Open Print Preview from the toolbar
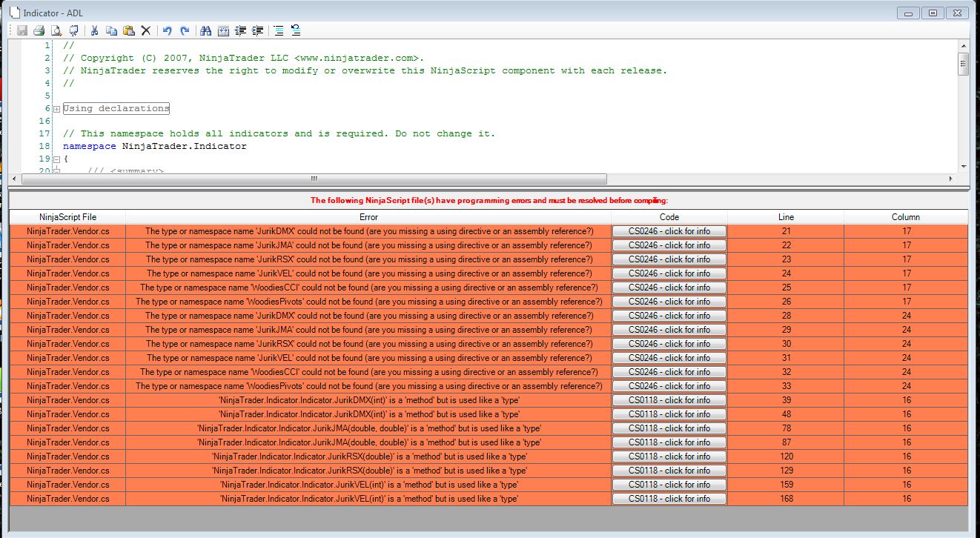Image resolution: width=980 pixels, height=538 pixels. [x=56, y=30]
